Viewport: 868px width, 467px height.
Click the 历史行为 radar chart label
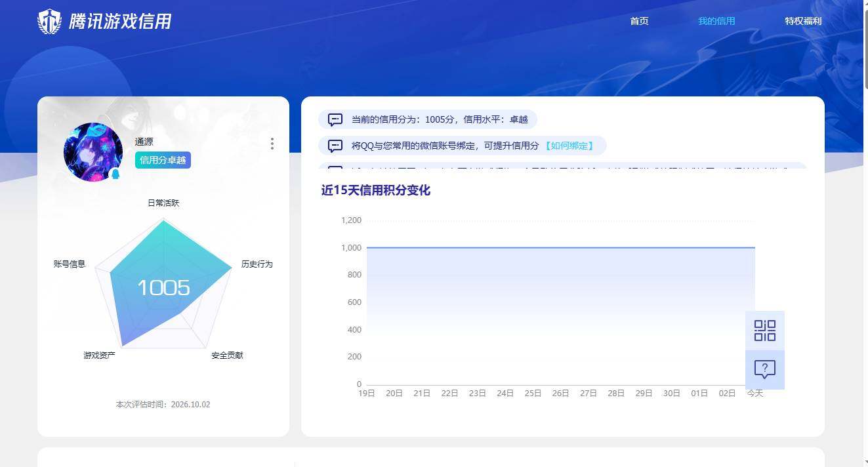pos(257,264)
